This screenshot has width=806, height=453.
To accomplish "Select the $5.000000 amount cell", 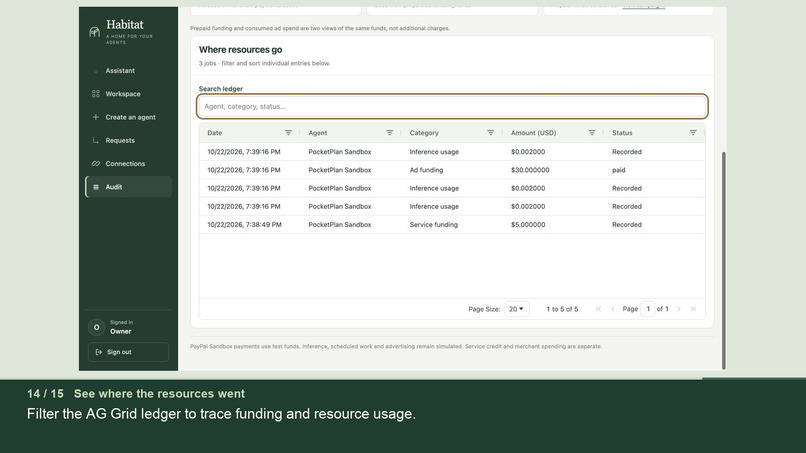I will pyautogui.click(x=528, y=225).
